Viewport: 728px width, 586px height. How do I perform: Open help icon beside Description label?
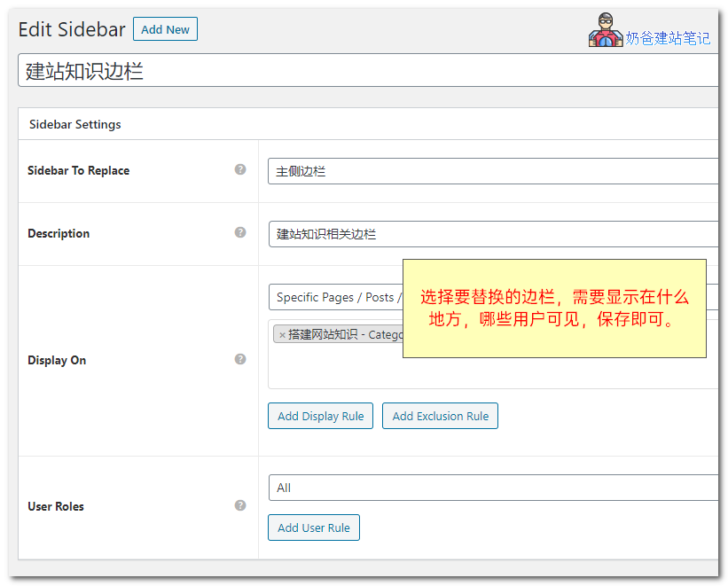point(240,232)
